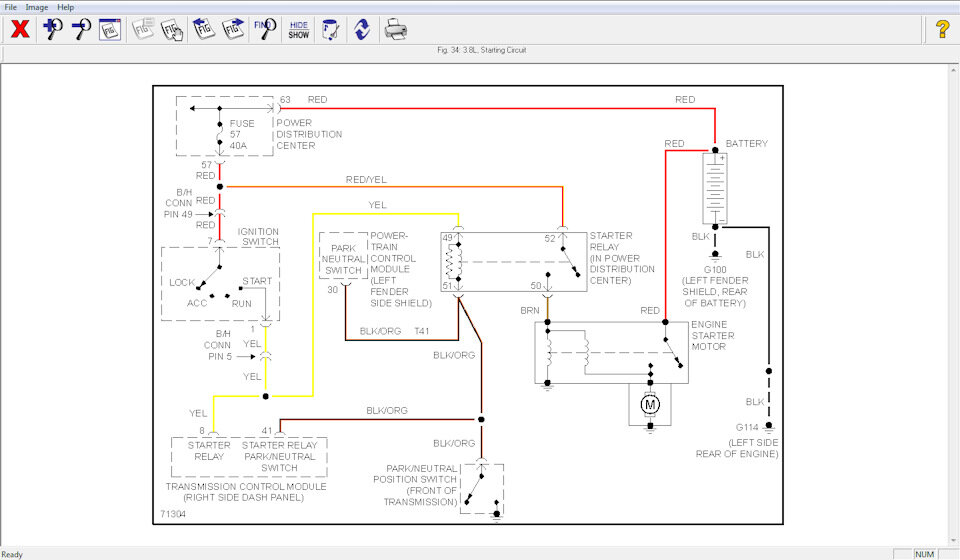Click the vertical scrollbar down arrow
The image size is (960, 560).
coord(954,540)
